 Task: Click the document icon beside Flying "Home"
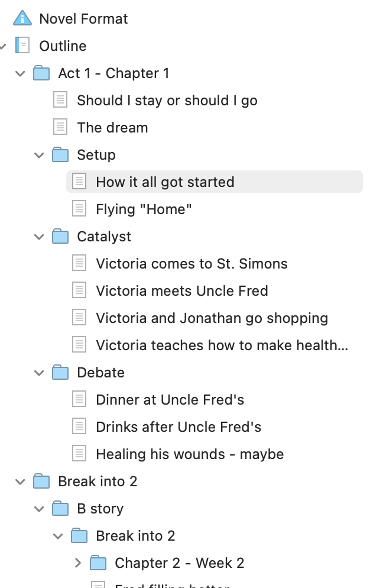point(79,209)
